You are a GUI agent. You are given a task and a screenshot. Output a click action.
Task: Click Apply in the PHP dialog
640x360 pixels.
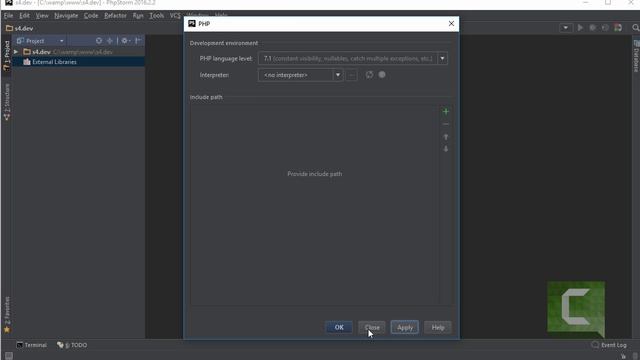[x=404, y=327]
